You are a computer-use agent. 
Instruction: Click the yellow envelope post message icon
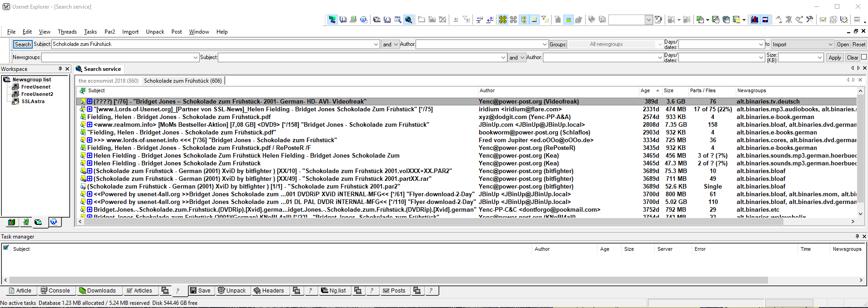click(x=823, y=20)
